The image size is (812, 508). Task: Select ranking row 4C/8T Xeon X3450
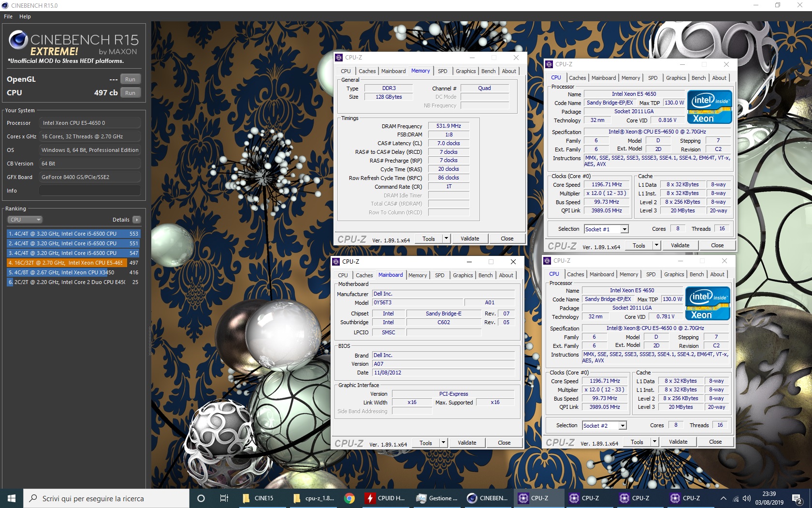(73, 272)
